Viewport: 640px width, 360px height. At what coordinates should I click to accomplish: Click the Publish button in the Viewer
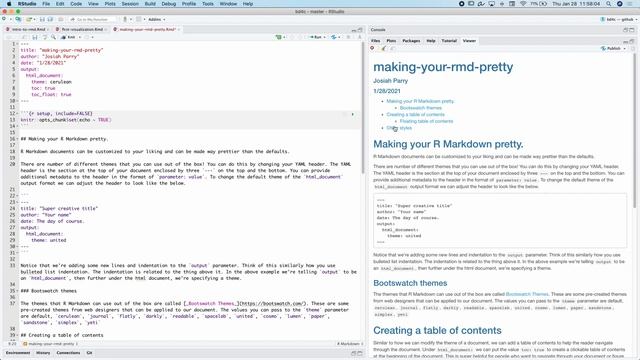pos(611,49)
